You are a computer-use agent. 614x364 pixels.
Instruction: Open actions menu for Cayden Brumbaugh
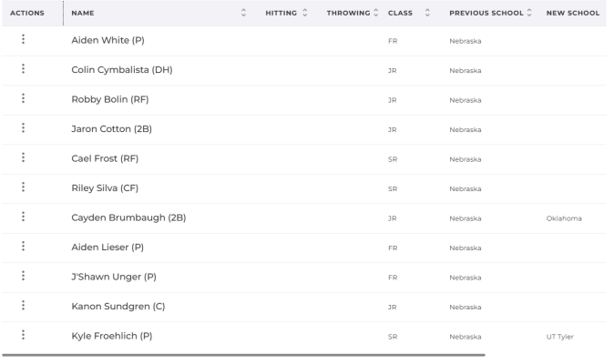(x=23, y=217)
